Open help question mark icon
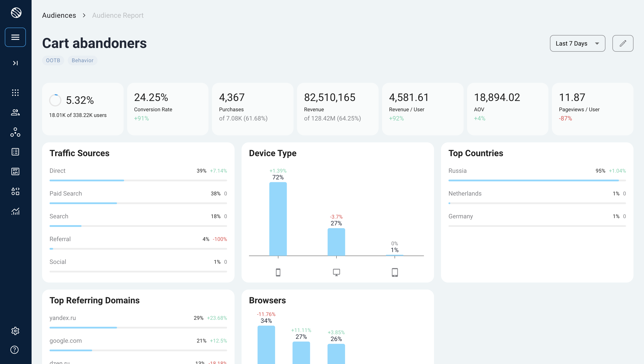The image size is (644, 364). (x=14, y=350)
